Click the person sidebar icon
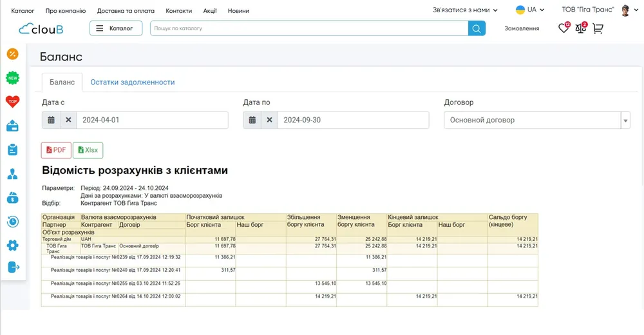644x335 pixels. [x=13, y=174]
